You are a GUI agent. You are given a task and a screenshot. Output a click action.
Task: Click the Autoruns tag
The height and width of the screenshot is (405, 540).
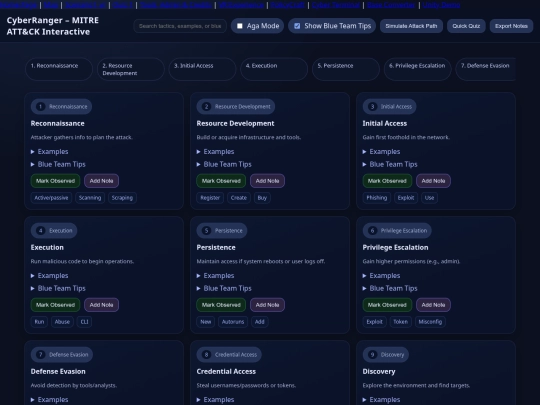[x=233, y=322]
